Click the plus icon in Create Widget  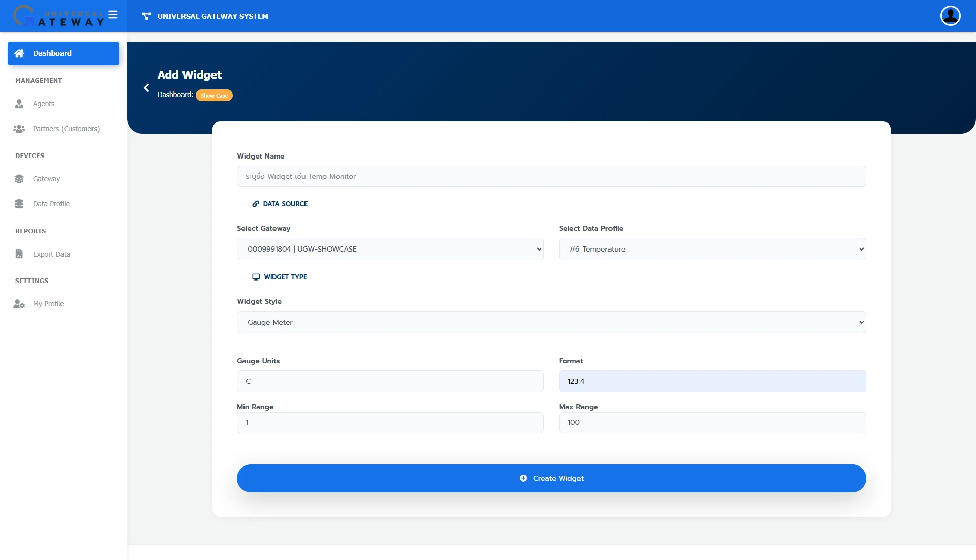tap(523, 478)
